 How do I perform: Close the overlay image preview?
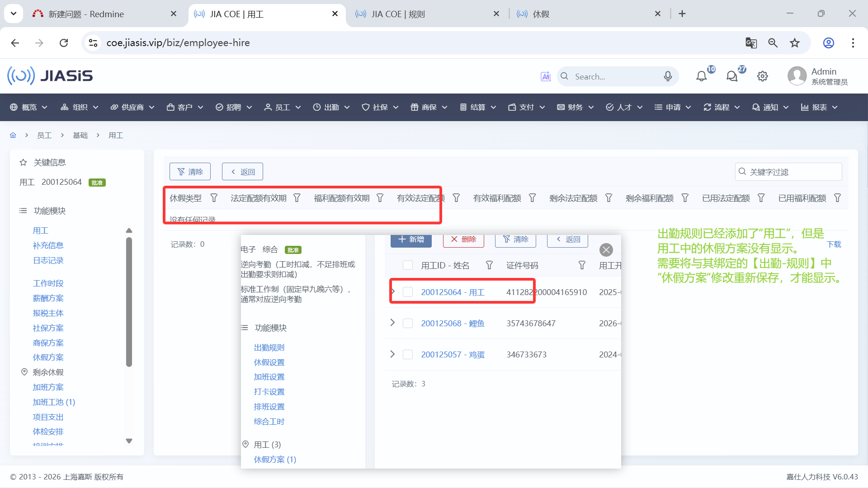(x=606, y=250)
